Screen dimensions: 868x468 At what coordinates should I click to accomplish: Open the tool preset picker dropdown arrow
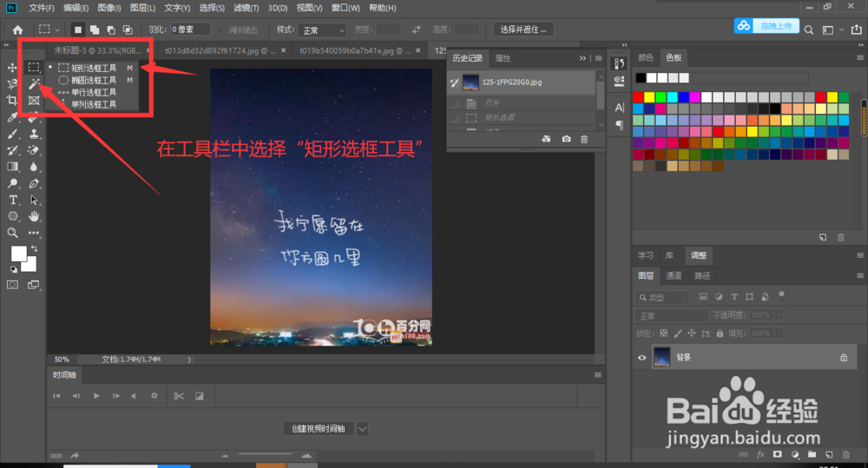click(57, 30)
